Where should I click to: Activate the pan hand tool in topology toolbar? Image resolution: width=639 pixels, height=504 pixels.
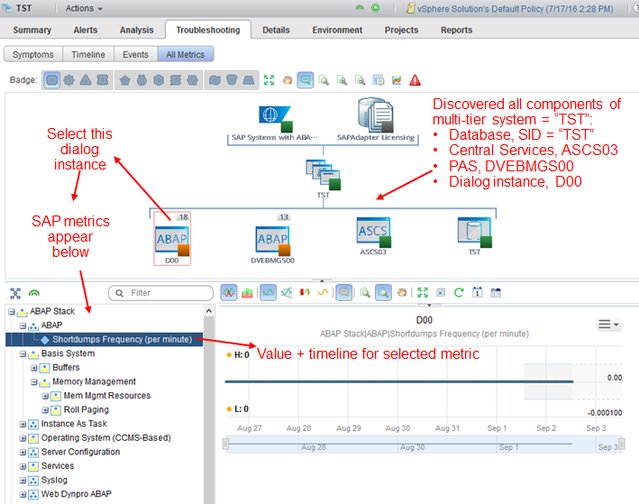tap(287, 80)
